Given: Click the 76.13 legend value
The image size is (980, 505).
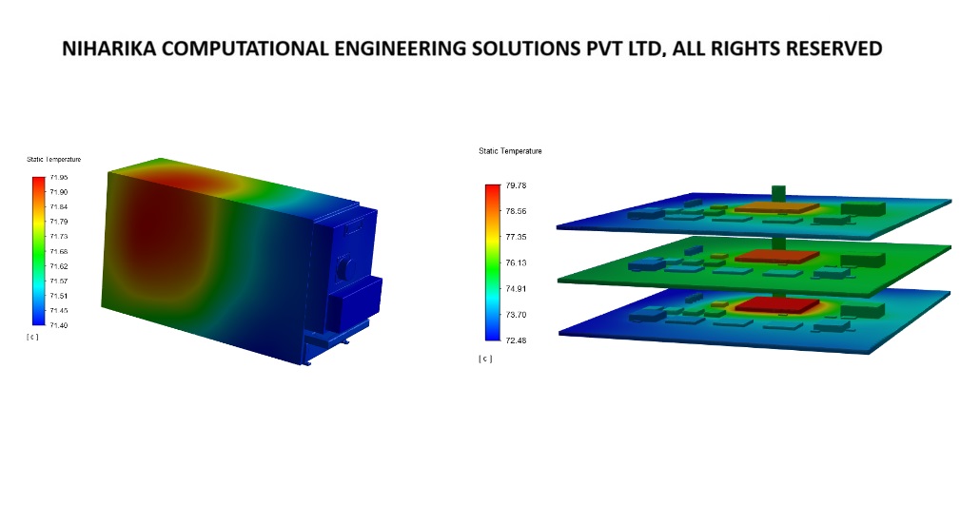Looking at the screenshot, I should [516, 263].
